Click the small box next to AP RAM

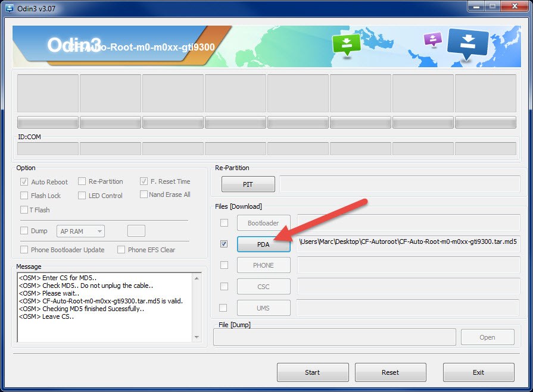click(x=136, y=231)
